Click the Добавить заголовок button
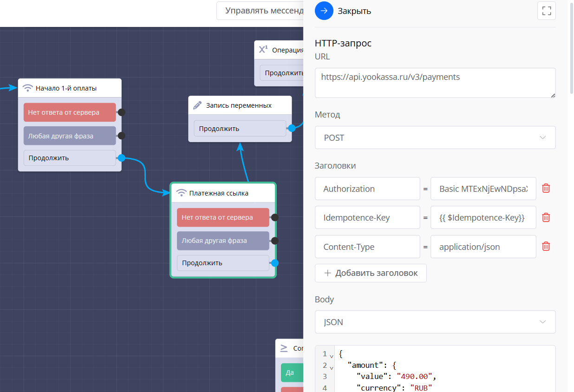This screenshot has width=574, height=392. [x=371, y=273]
